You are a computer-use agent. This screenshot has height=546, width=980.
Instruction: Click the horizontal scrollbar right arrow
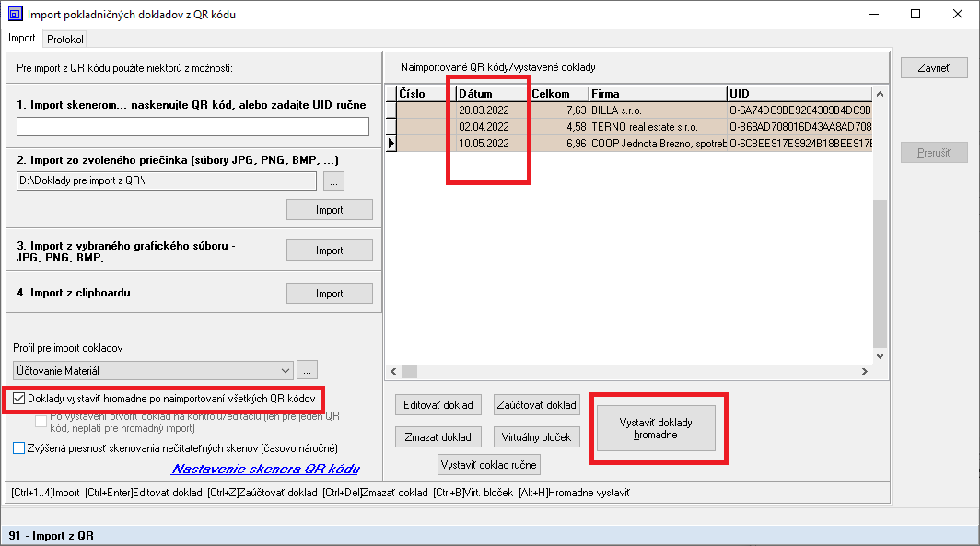pos(864,372)
